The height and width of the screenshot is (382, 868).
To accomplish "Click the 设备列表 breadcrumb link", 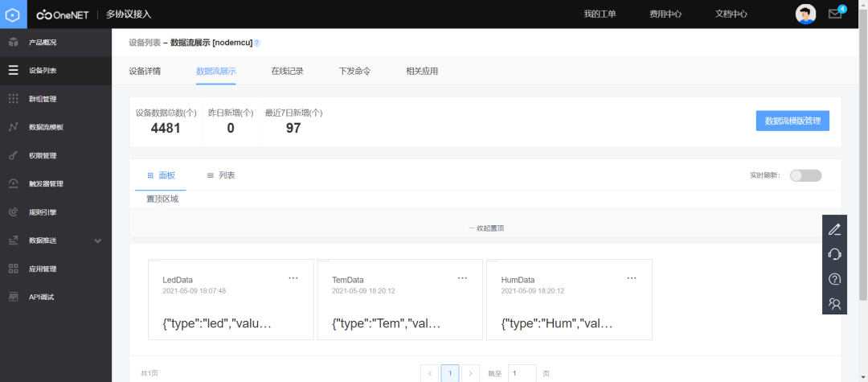I will pos(145,43).
